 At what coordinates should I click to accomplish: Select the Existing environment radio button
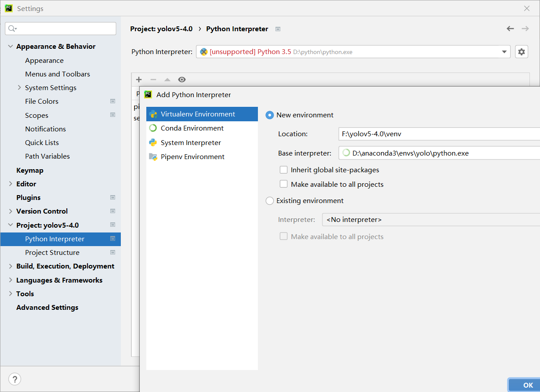[270, 201]
